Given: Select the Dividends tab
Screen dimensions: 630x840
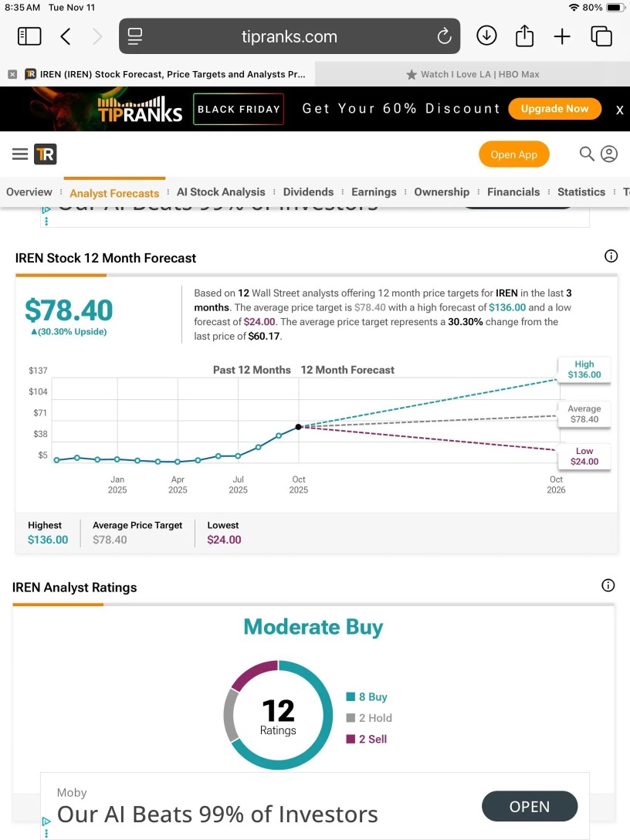Looking at the screenshot, I should tap(308, 192).
